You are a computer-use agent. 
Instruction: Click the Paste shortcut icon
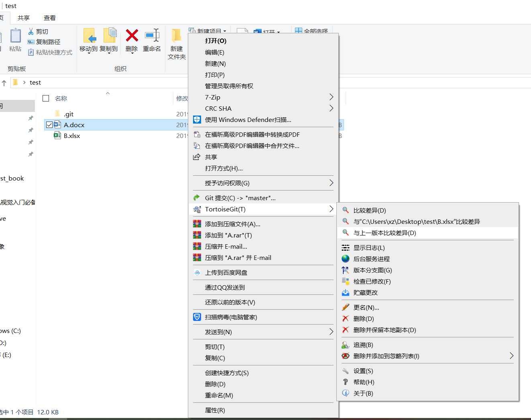pos(31,52)
